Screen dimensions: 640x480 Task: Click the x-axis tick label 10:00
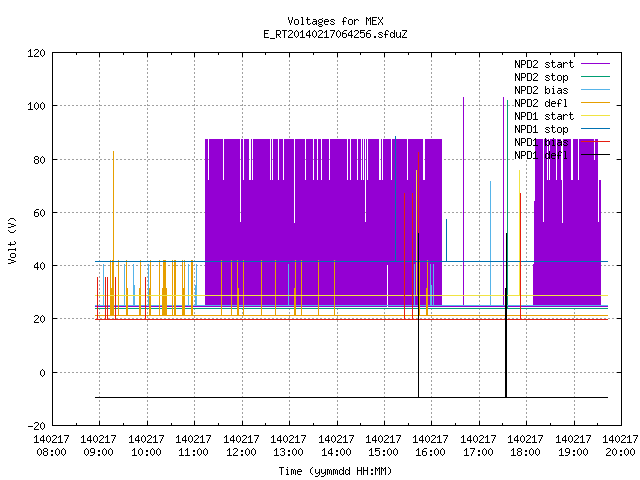(x=146, y=452)
